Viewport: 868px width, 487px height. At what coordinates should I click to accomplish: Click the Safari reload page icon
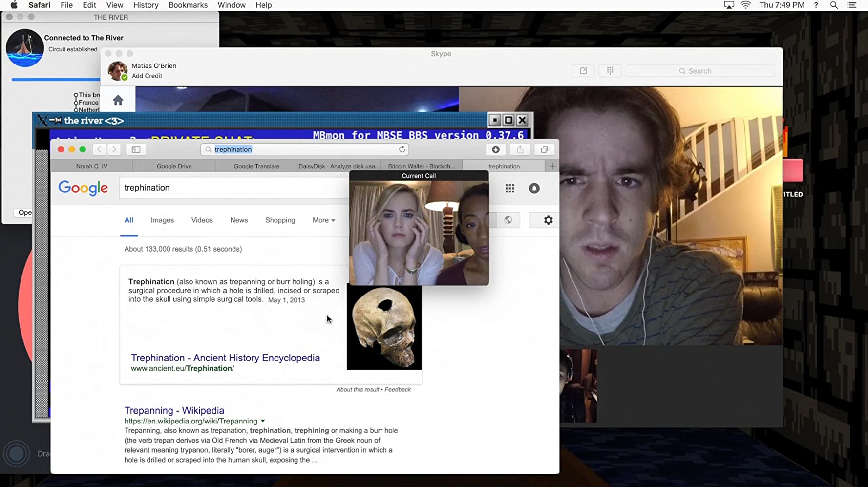tap(402, 149)
